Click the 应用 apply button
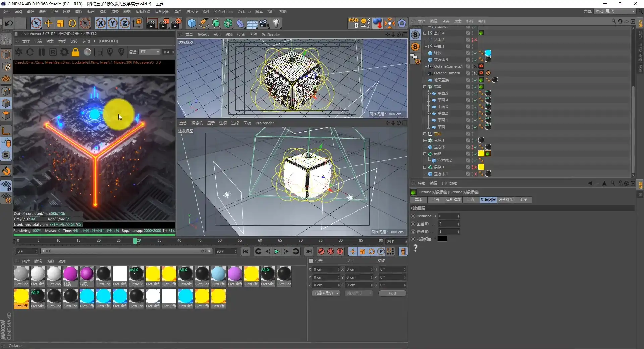 392,293
